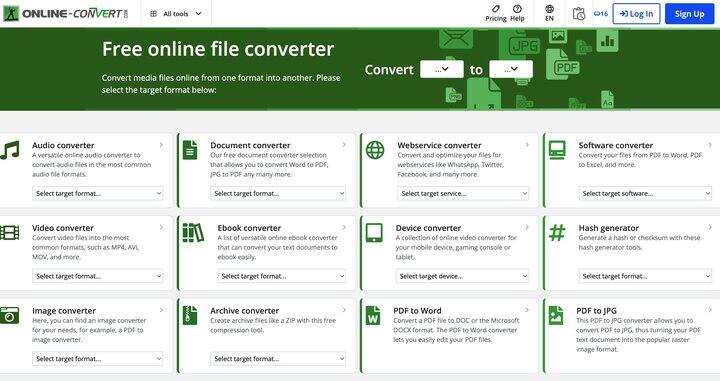Open Software converter target software dropdown
720x381 pixels.
[645, 193]
